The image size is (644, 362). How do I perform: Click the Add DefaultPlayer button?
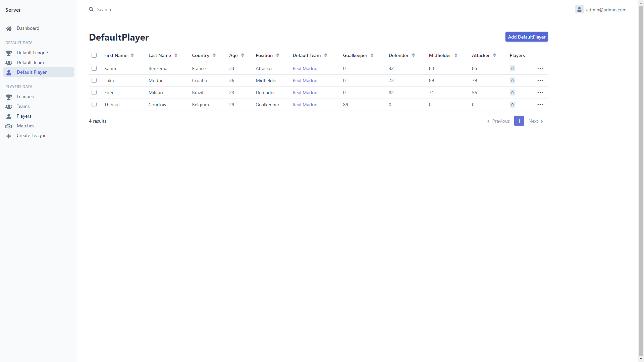click(527, 37)
